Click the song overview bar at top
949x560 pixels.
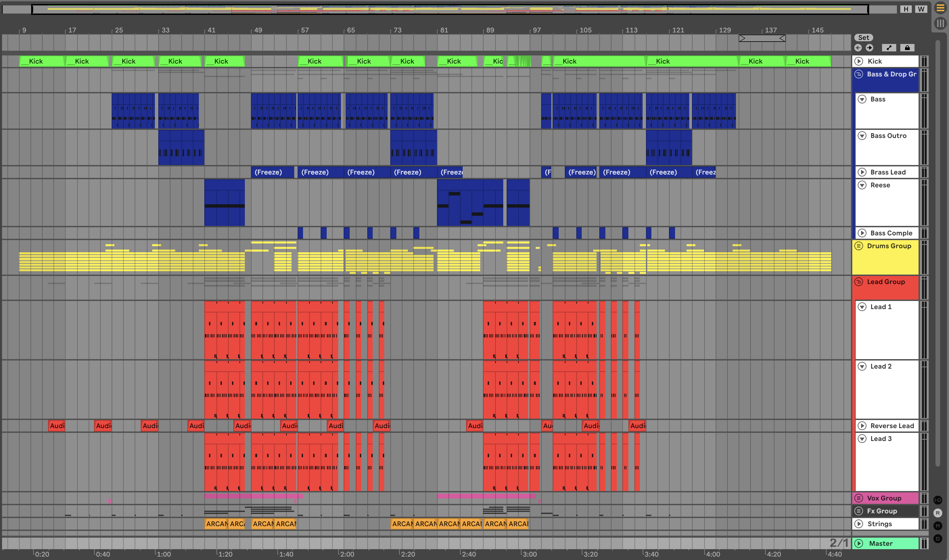[x=449, y=9]
